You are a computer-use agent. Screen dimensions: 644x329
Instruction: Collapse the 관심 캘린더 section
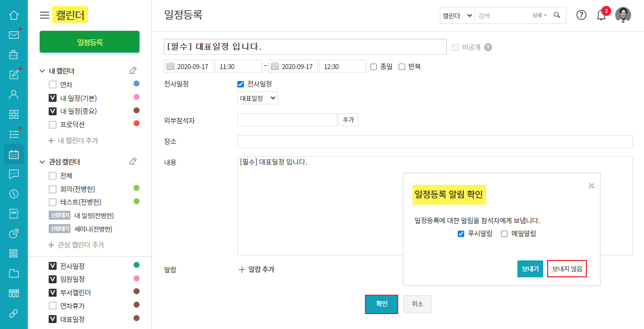pos(42,162)
